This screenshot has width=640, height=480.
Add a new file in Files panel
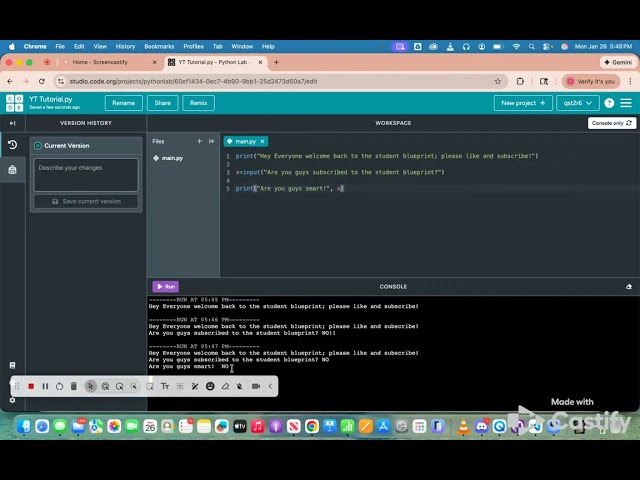199,141
